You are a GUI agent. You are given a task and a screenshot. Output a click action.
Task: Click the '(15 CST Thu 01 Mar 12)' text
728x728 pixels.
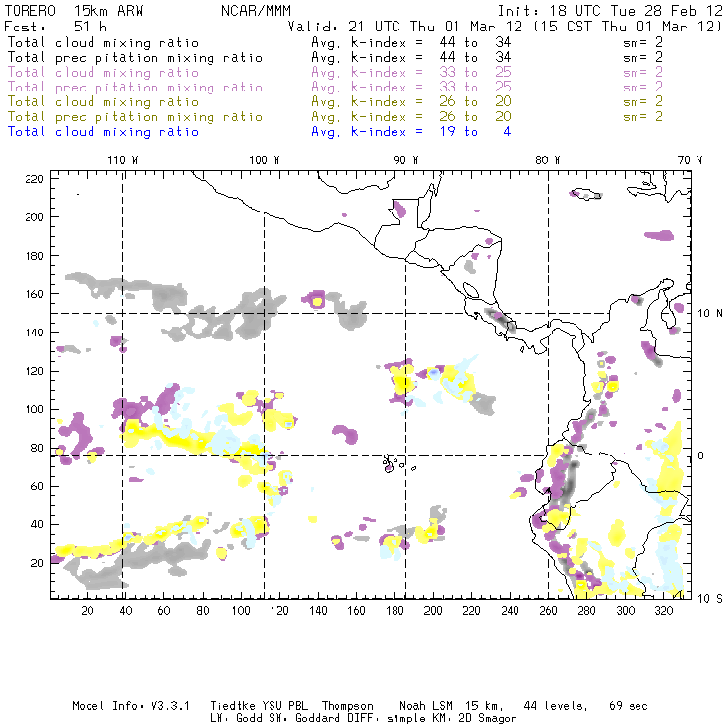(x=628, y=27)
